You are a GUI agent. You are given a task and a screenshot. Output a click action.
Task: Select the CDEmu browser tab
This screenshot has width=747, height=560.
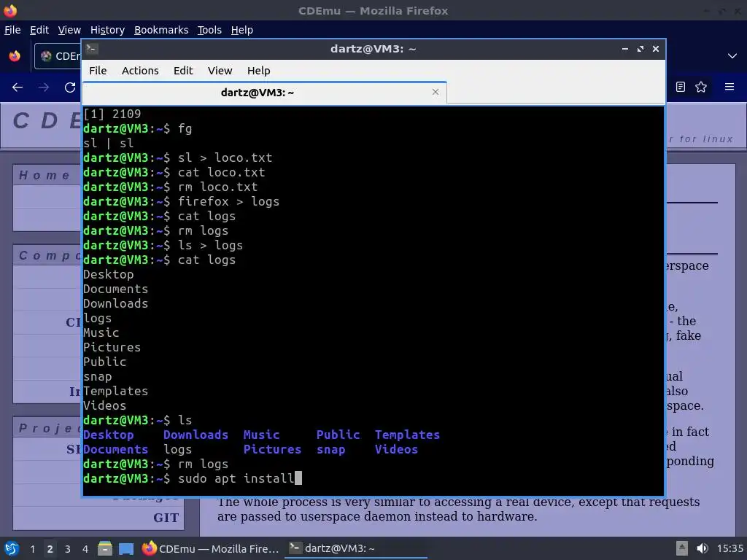point(58,56)
